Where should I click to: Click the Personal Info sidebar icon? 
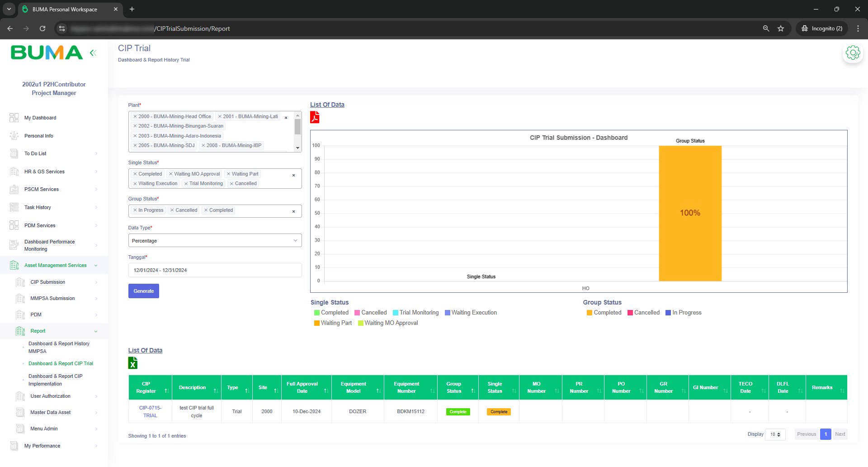coord(14,136)
